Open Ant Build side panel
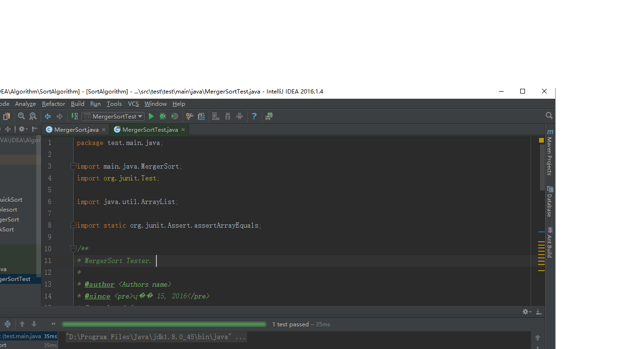 [x=550, y=242]
